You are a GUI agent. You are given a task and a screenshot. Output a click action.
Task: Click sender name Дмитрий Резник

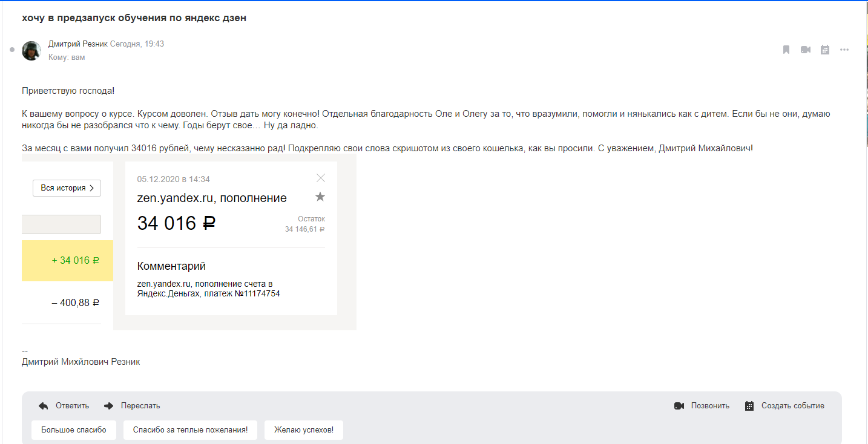[78, 44]
